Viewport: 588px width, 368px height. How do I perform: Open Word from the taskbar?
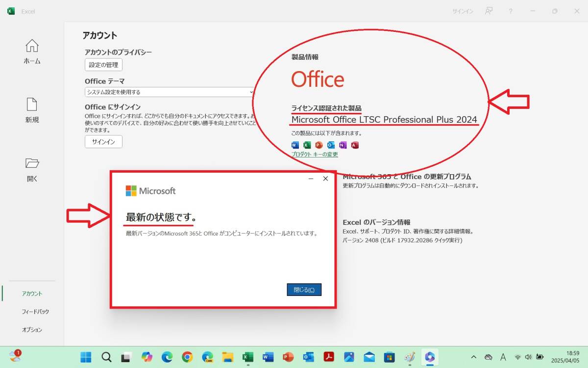coord(268,357)
